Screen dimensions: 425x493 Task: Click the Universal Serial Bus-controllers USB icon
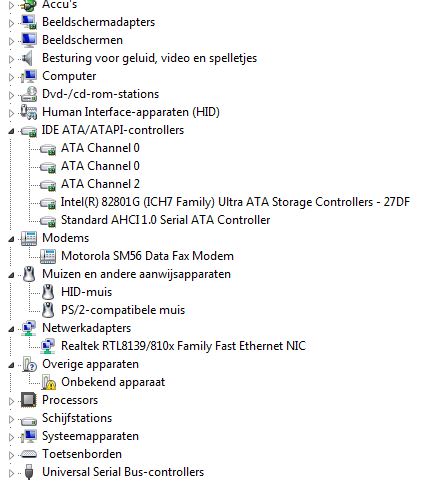click(x=29, y=472)
